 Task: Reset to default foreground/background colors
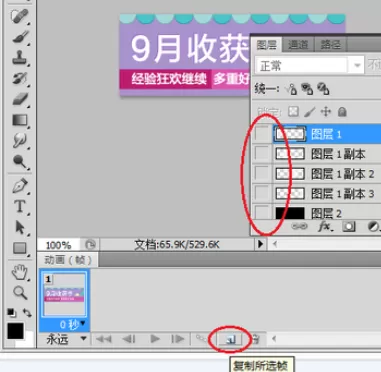pos(12,313)
